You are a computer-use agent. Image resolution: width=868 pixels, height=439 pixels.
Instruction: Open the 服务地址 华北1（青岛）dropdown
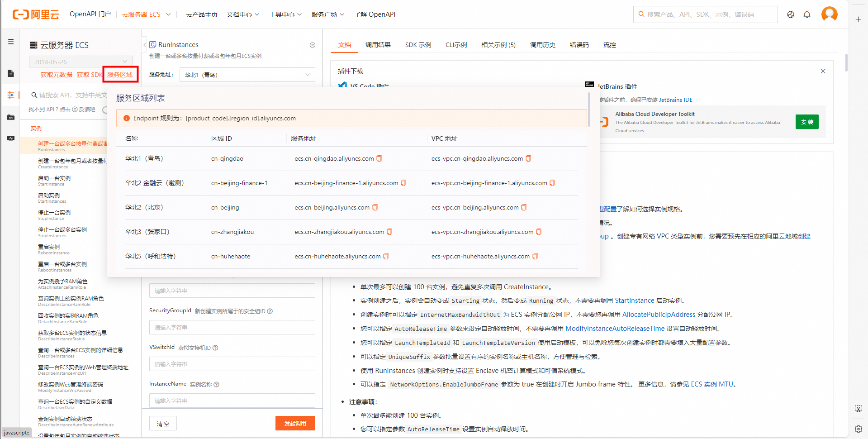tap(247, 75)
